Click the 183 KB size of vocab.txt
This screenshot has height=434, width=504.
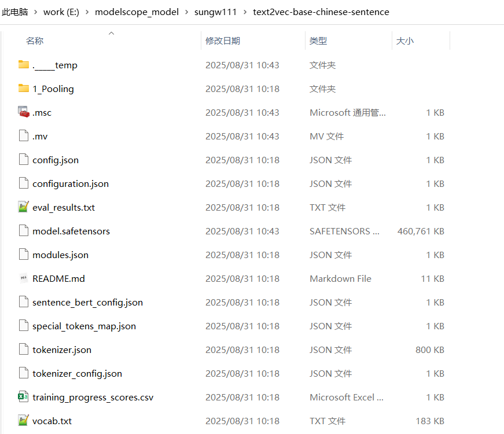(x=430, y=421)
